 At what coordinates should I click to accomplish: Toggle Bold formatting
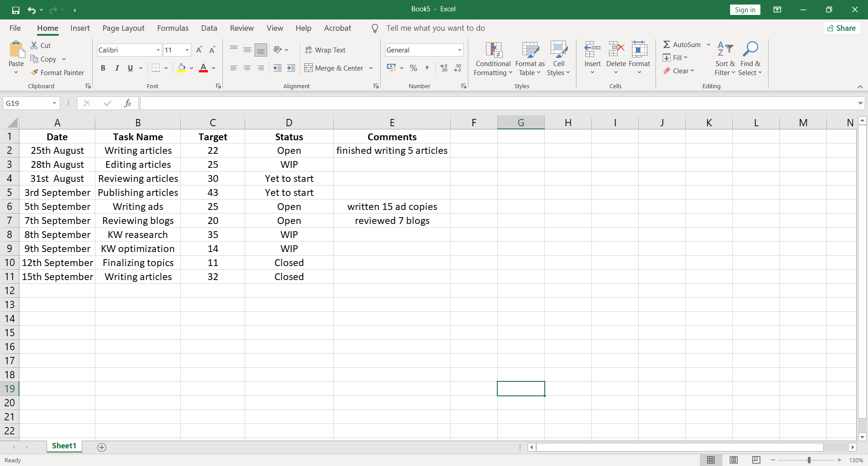pos(103,68)
